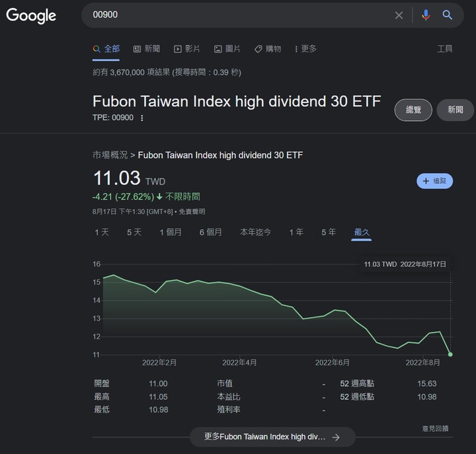Switch to Videos search tab

tap(187, 49)
